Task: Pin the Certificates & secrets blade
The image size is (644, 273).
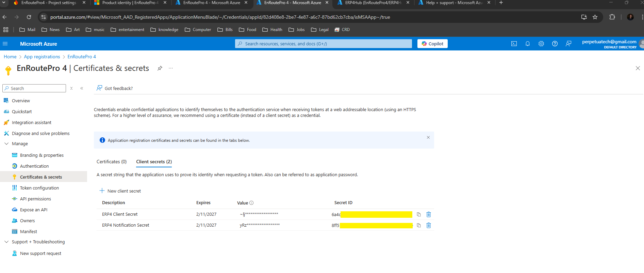Action: [160, 68]
